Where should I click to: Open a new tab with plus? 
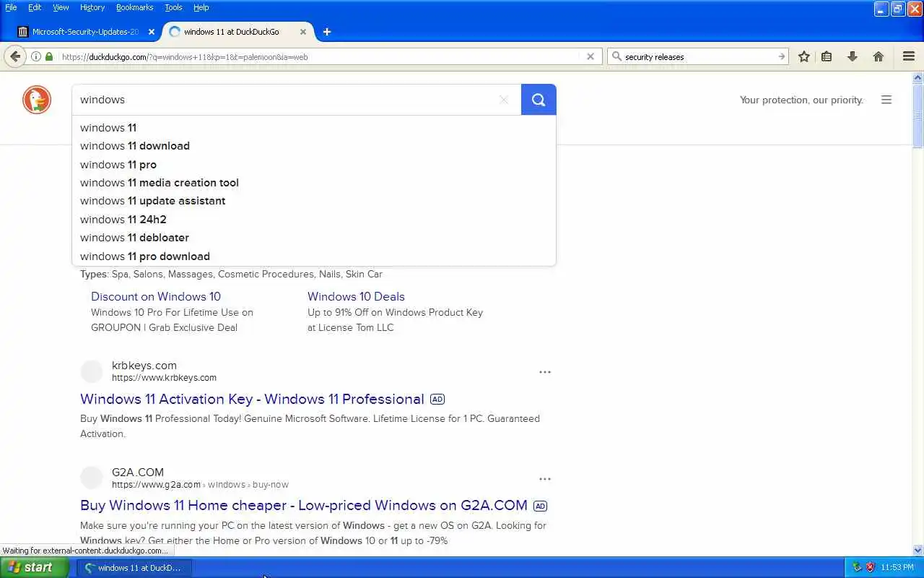pyautogui.click(x=327, y=32)
